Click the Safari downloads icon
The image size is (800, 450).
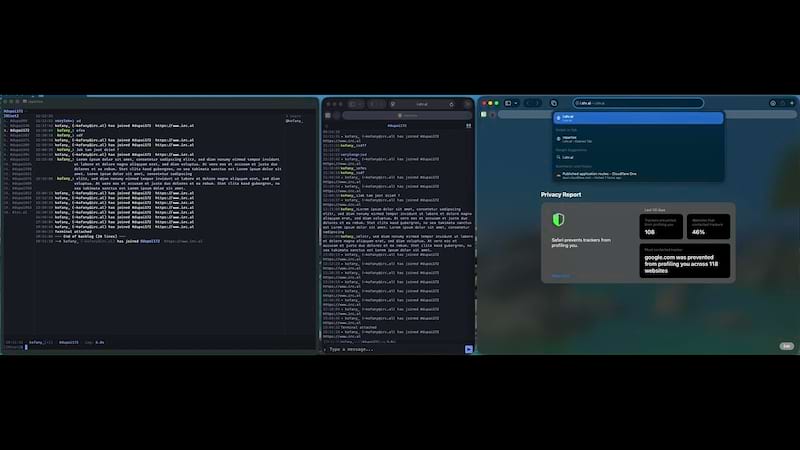pyautogui.click(x=772, y=103)
